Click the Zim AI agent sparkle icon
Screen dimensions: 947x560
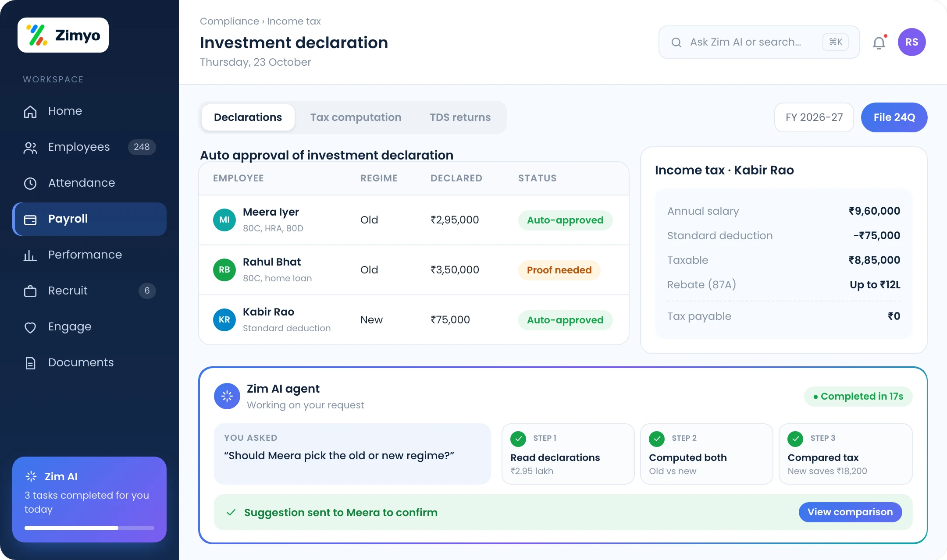point(227,396)
